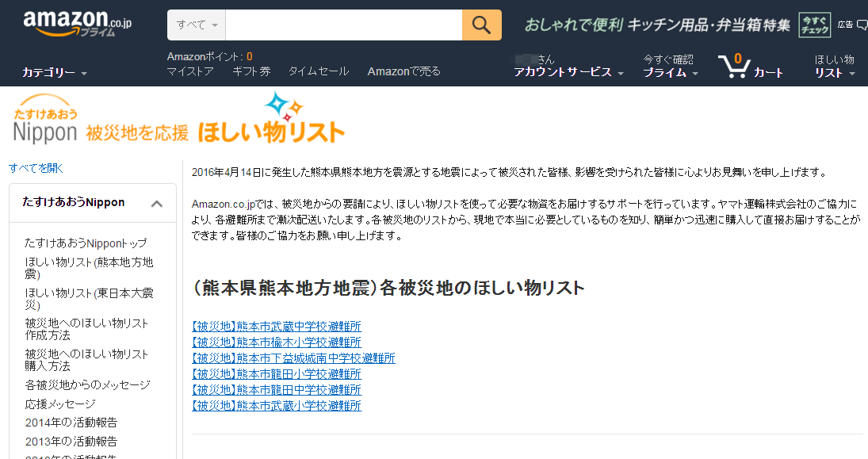The image size is (868, 459).
Task: Open 被災地へのほしい物リスト購入方法 link
Action: tap(86, 361)
